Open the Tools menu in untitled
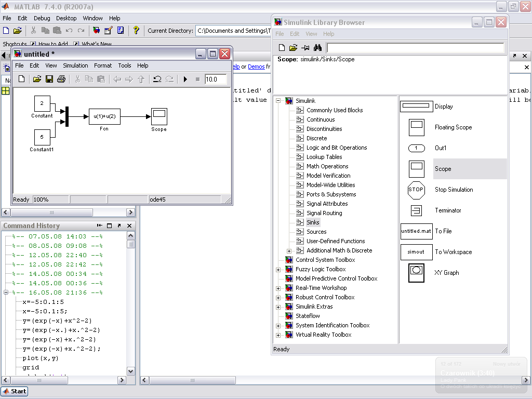Screen dimensions: 532x399 tap(125, 65)
